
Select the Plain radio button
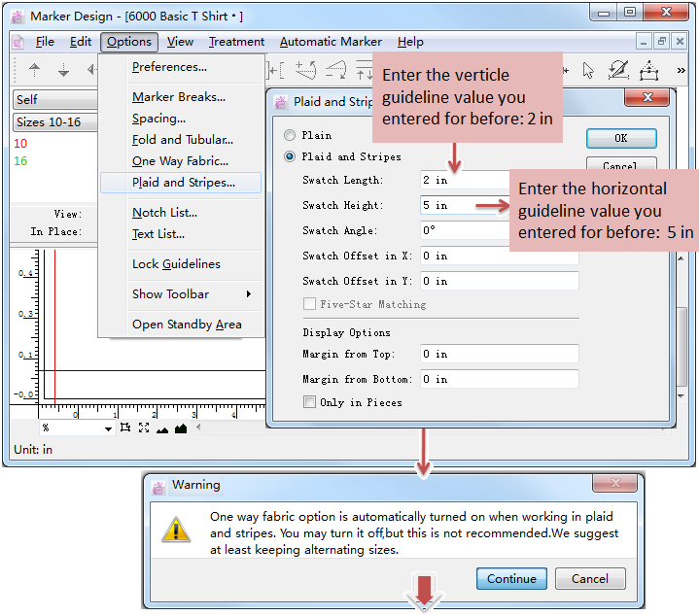(x=290, y=135)
